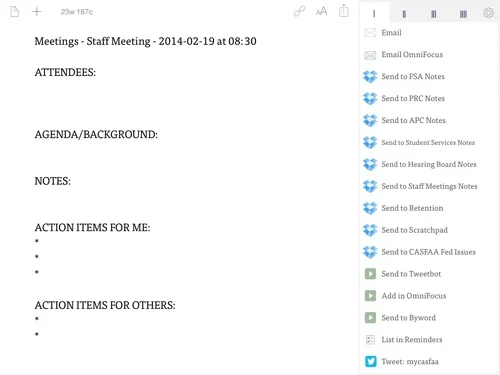Choose Send to PRC Notes

point(413,98)
